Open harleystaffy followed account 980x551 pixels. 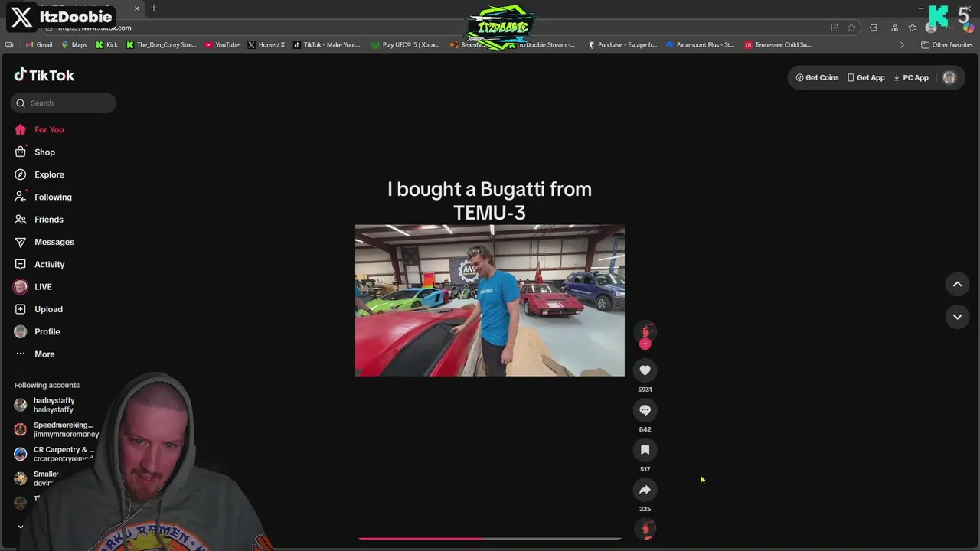tap(54, 405)
